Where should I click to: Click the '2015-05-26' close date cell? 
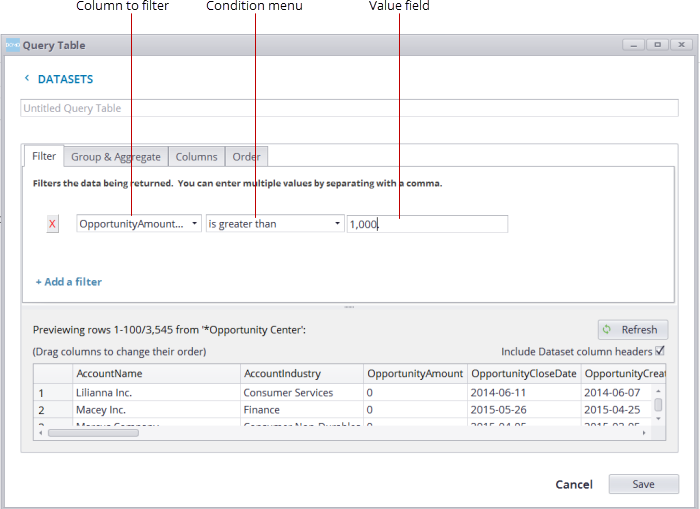tap(524, 410)
